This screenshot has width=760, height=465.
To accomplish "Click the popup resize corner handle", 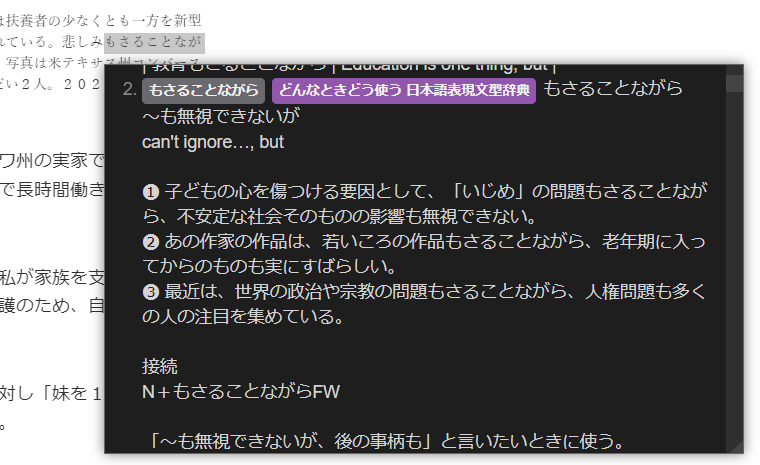I will click(x=737, y=447).
